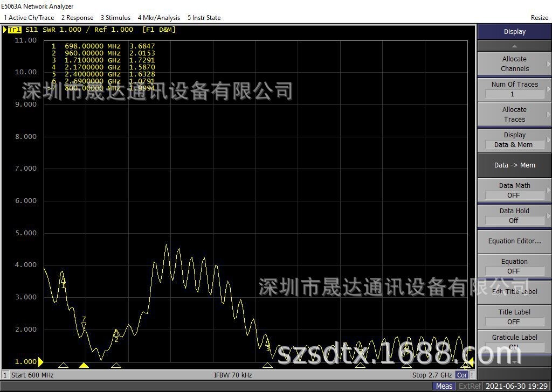Screen dimensions: 552x392
Task: Click the Edit Title Label softkey
Action: click(x=514, y=291)
